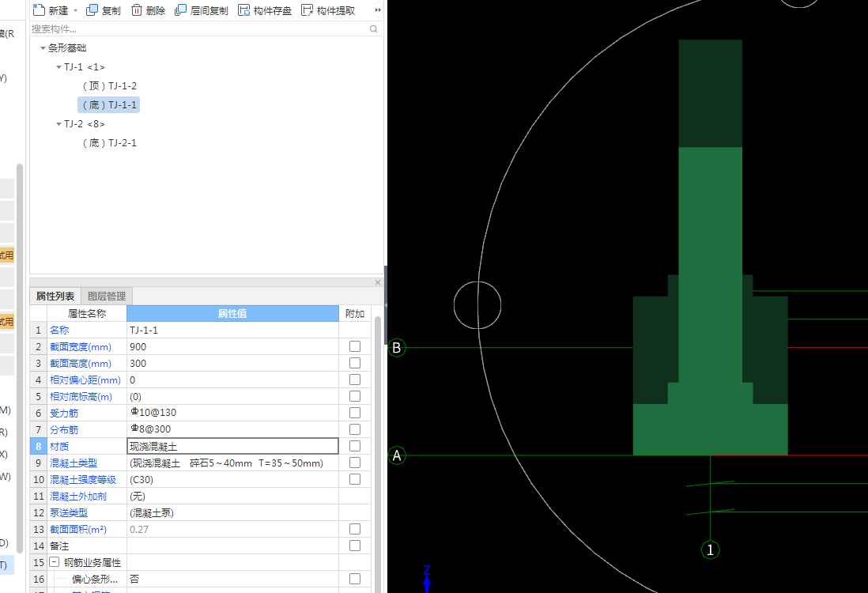Click the 受力筋 value 10@130
The width and height of the screenshot is (868, 593).
pos(232,413)
